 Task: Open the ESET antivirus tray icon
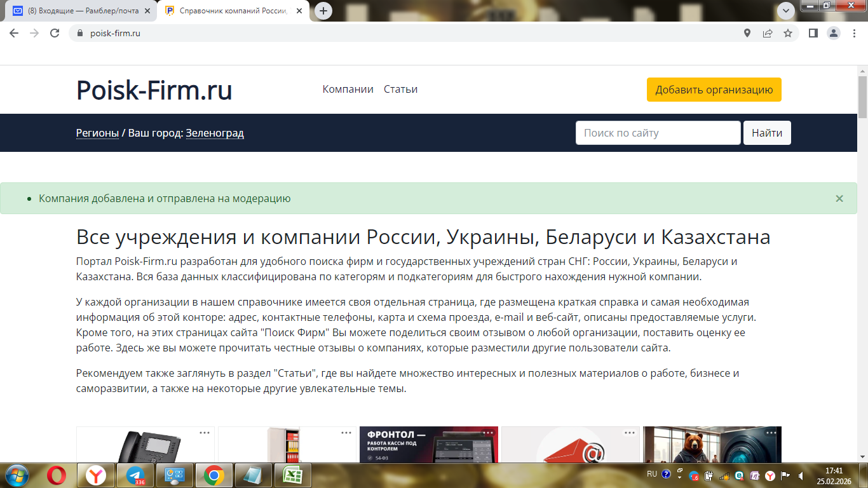[x=740, y=475]
